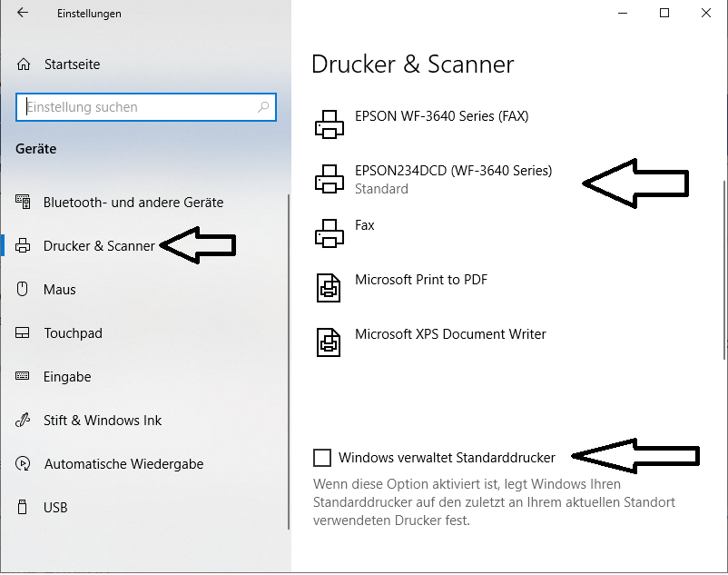Screen dimensions: 728x575
Task: Click the Bluetooth devices sidebar icon
Action: click(23, 202)
